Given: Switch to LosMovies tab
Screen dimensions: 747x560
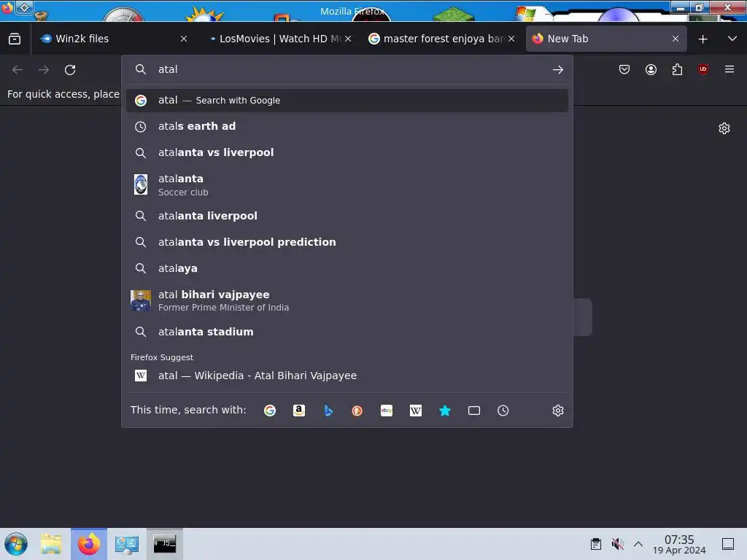Looking at the screenshot, I should click(281, 39).
